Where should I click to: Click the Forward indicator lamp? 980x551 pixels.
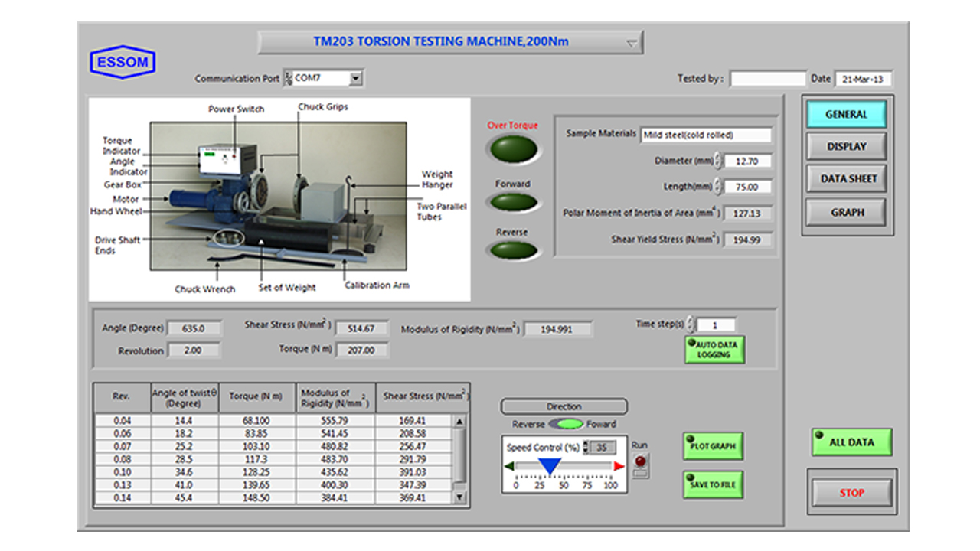(513, 203)
